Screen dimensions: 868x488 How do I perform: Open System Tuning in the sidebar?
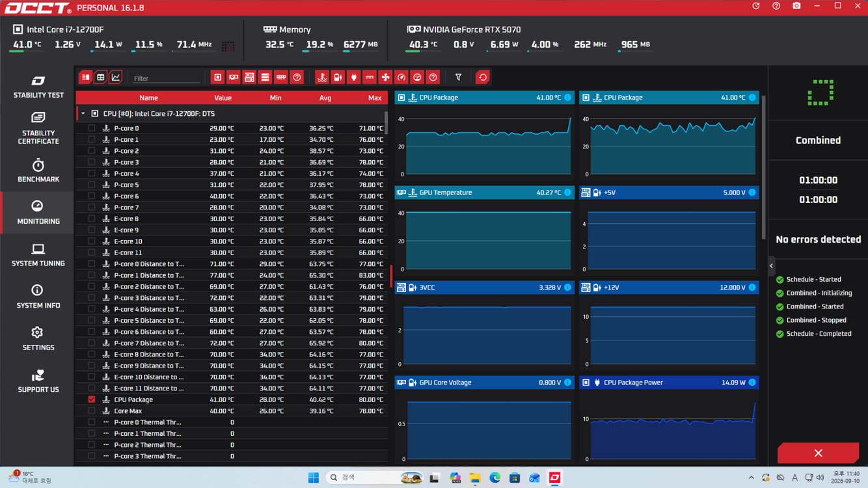pyautogui.click(x=38, y=255)
